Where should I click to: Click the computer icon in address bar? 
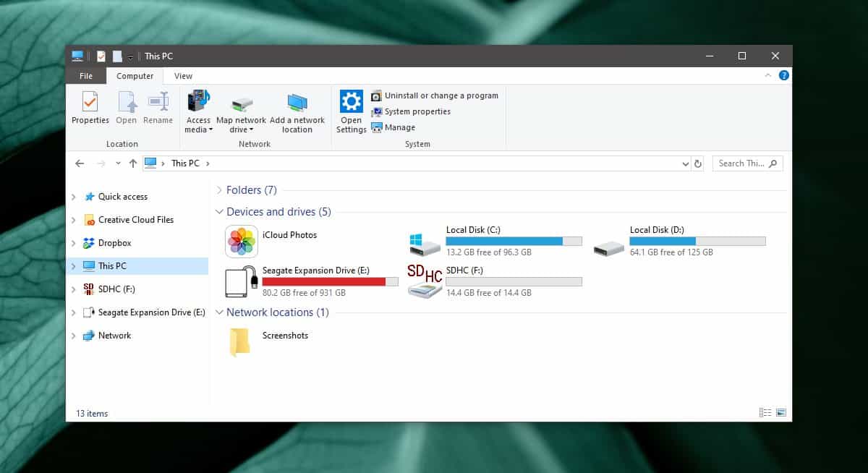(x=150, y=163)
